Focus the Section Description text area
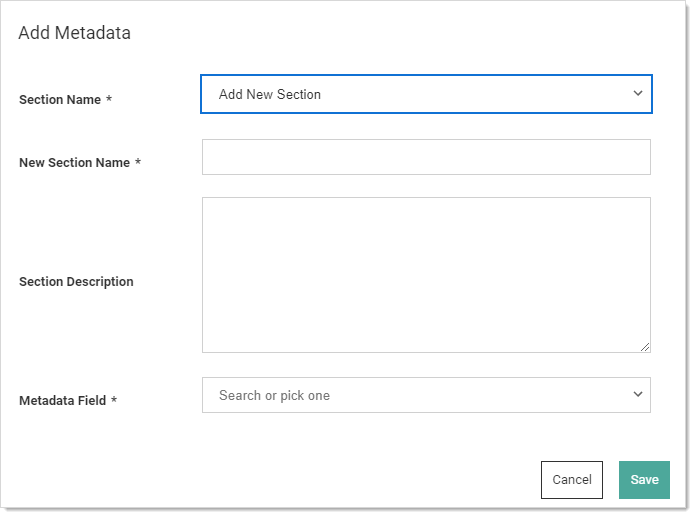 (426, 275)
